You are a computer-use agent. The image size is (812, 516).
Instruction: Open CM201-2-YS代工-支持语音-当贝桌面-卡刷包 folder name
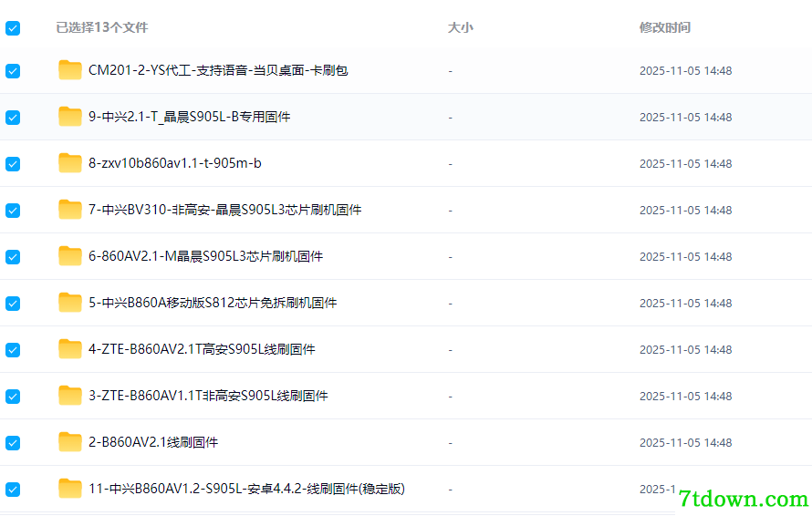218,70
